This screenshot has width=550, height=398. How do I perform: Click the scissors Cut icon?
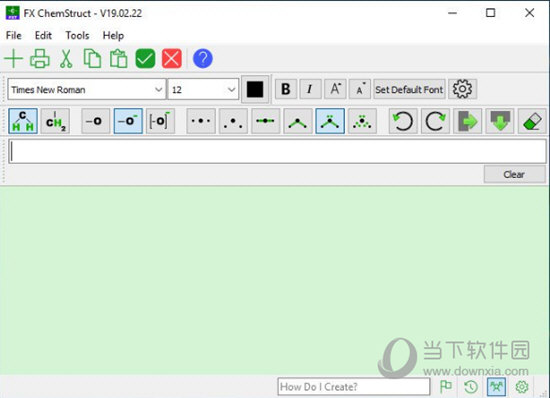coord(66,59)
